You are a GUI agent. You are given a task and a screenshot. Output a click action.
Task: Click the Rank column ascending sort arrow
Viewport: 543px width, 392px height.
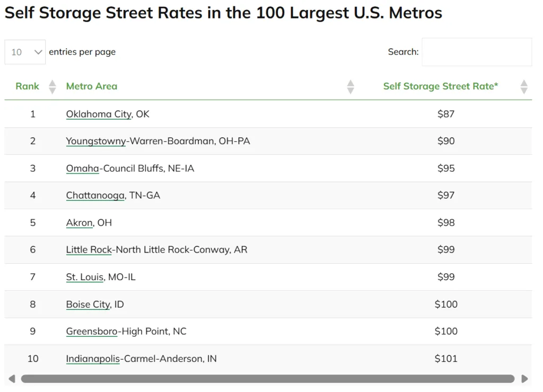[x=51, y=83]
